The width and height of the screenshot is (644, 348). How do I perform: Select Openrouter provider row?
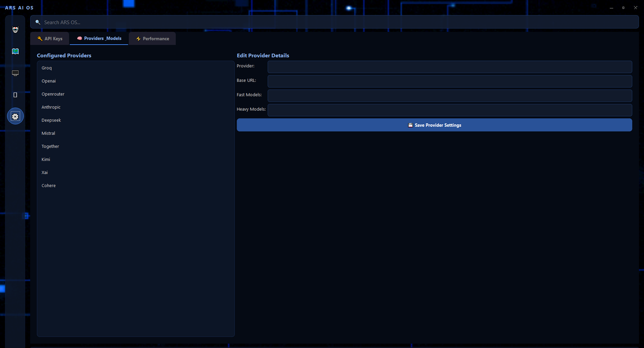(136, 94)
